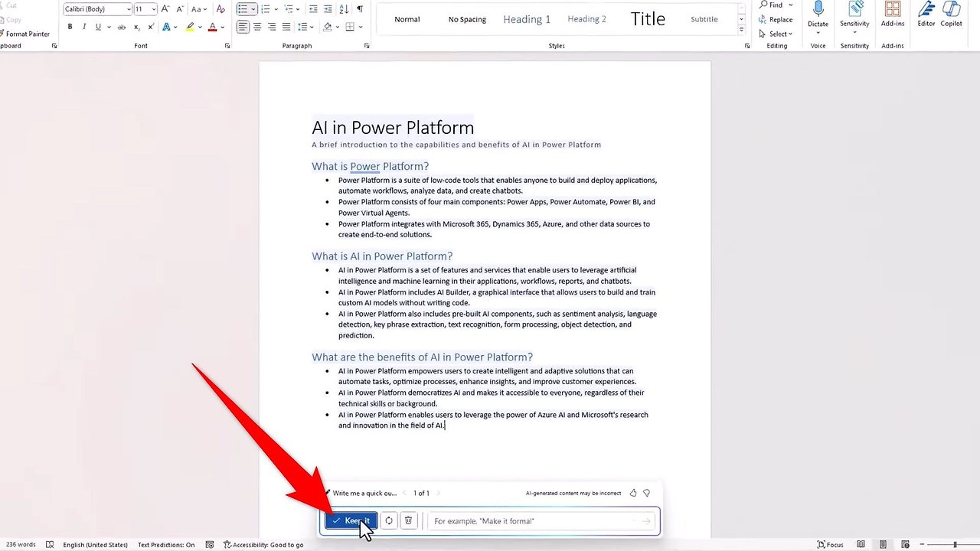Switch to Web Layout view

904,545
